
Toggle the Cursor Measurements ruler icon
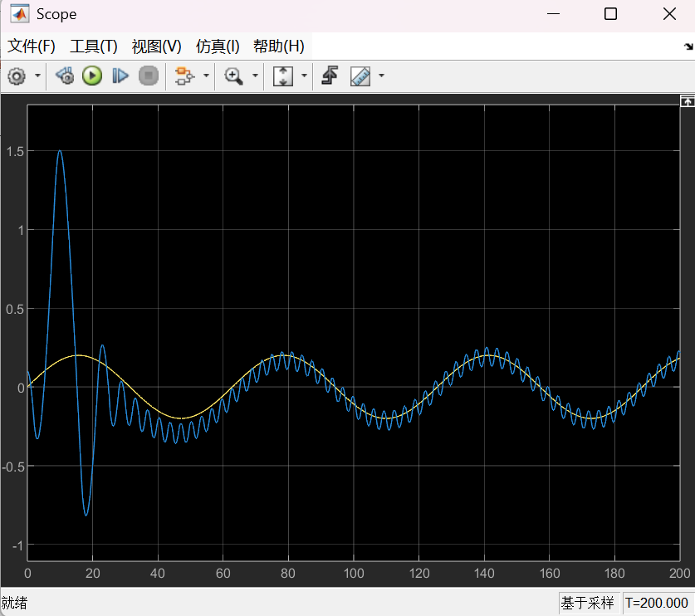point(360,76)
